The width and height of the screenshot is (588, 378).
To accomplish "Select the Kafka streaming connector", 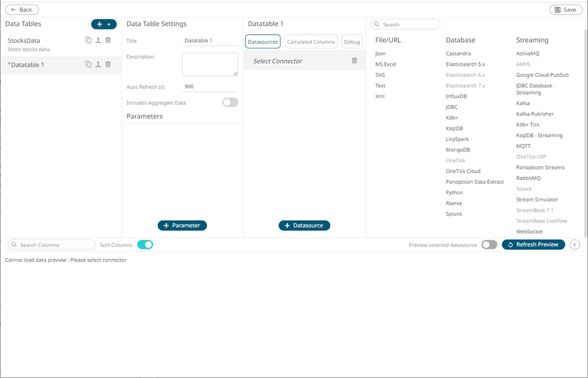I will click(x=523, y=103).
